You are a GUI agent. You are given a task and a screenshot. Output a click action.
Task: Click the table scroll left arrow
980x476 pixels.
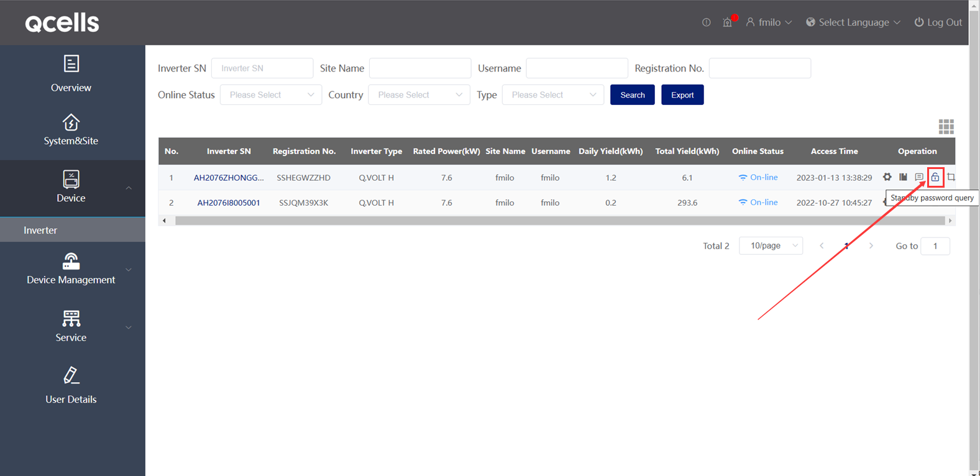pyautogui.click(x=164, y=221)
